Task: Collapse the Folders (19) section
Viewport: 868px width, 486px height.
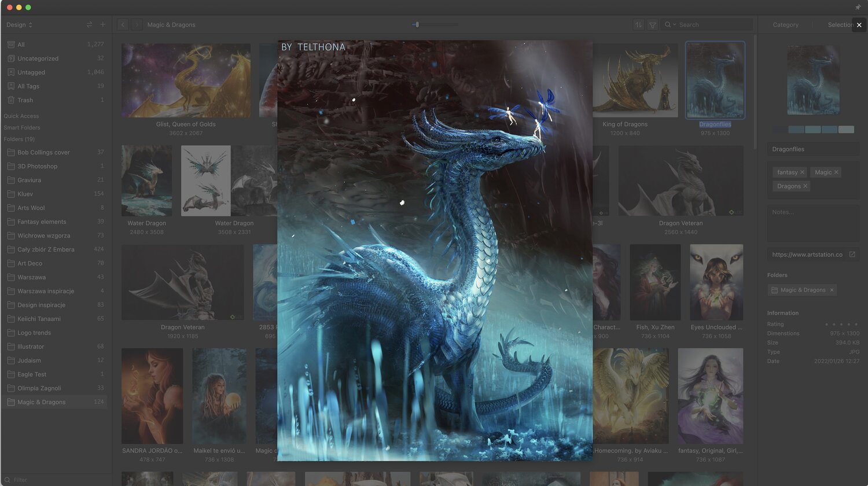Action: pyautogui.click(x=19, y=139)
